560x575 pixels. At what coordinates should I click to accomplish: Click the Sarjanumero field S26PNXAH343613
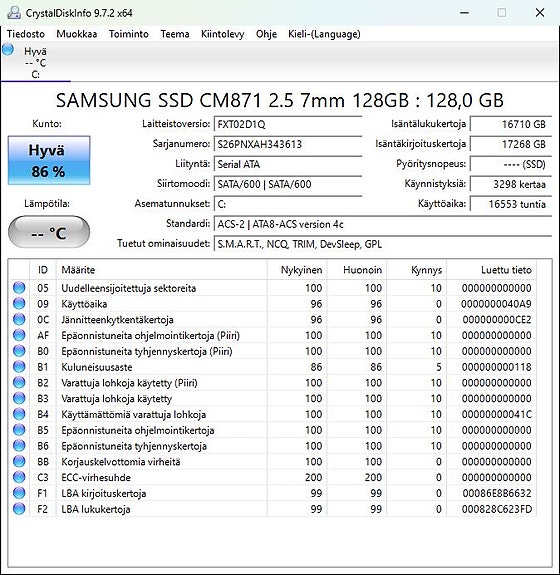point(288,144)
